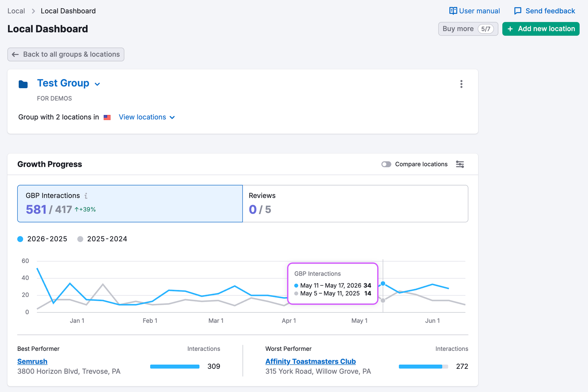This screenshot has height=392, width=588.
Task: Click the 309 interactions value
Action: (214, 367)
